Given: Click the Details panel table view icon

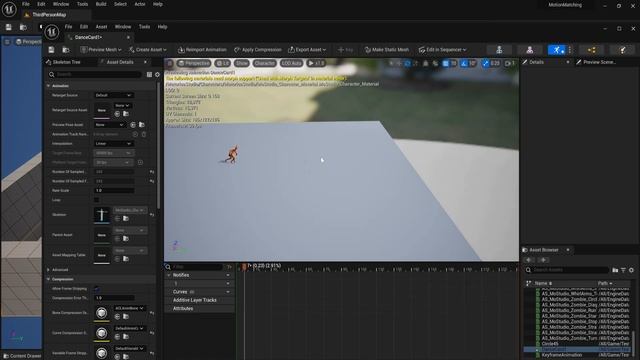Looking at the screenshot, I should coord(149,75).
